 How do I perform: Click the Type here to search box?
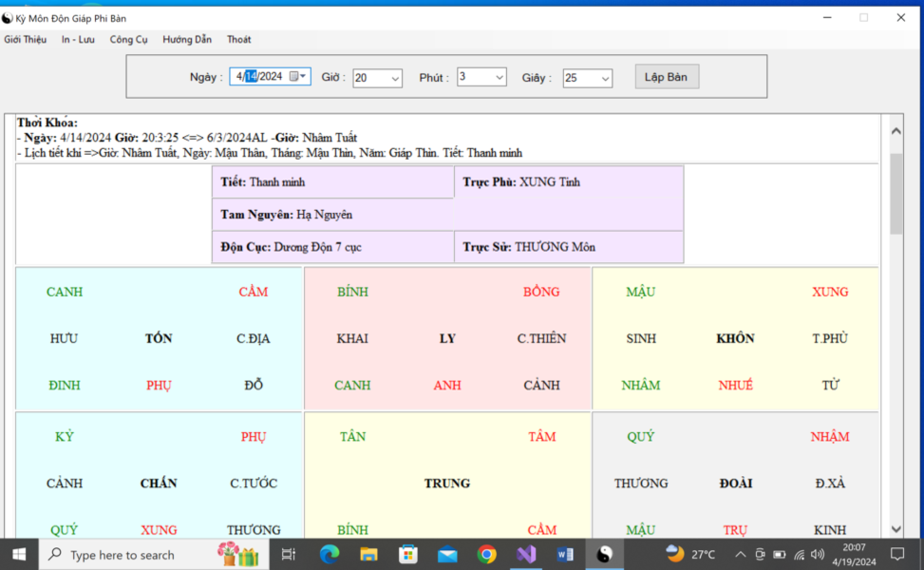click(154, 554)
